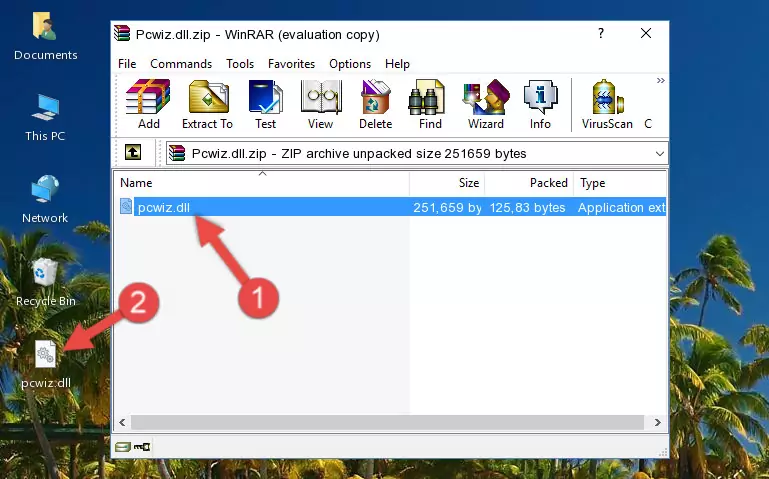The height and width of the screenshot is (479, 769).
Task: Click the 251,659 size value
Action: (x=447, y=207)
